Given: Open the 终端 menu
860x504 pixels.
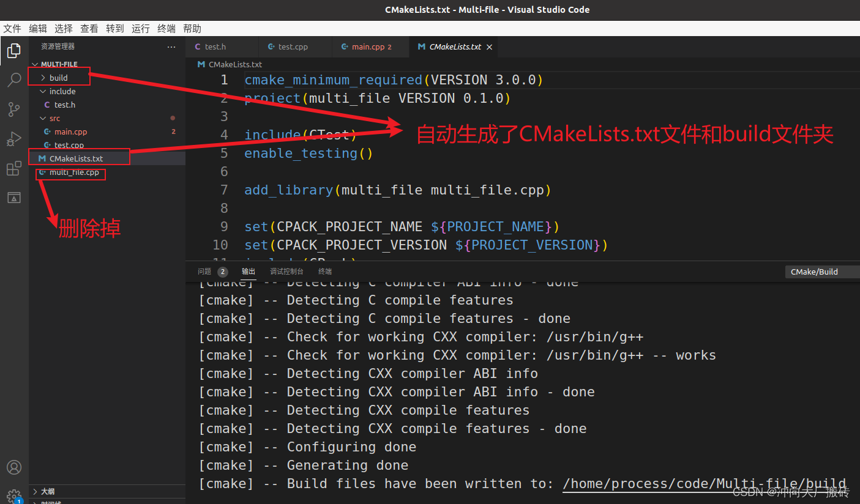Looking at the screenshot, I should 166,29.
